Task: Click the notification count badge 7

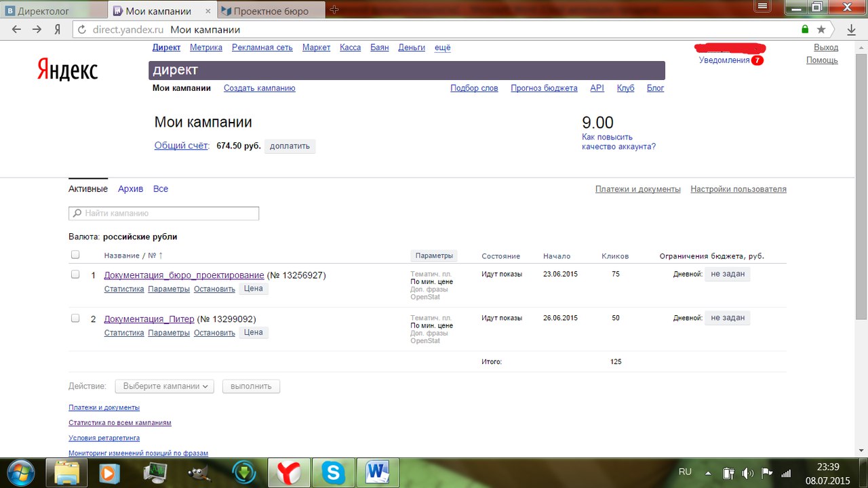Action: [x=757, y=60]
